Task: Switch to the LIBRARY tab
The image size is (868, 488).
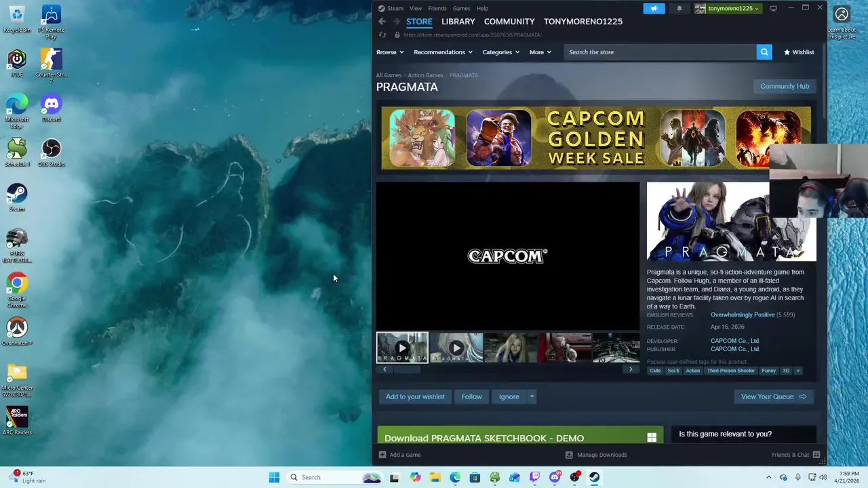Action: (458, 22)
